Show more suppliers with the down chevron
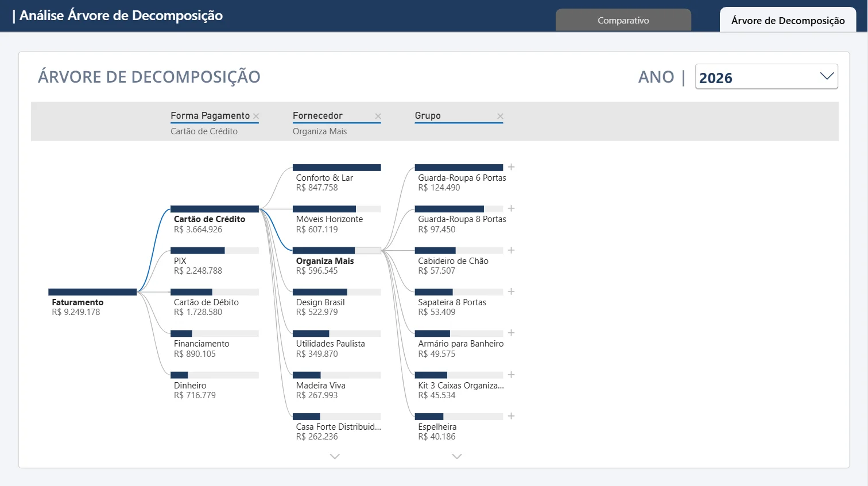The height and width of the screenshot is (486, 868). 335,457
